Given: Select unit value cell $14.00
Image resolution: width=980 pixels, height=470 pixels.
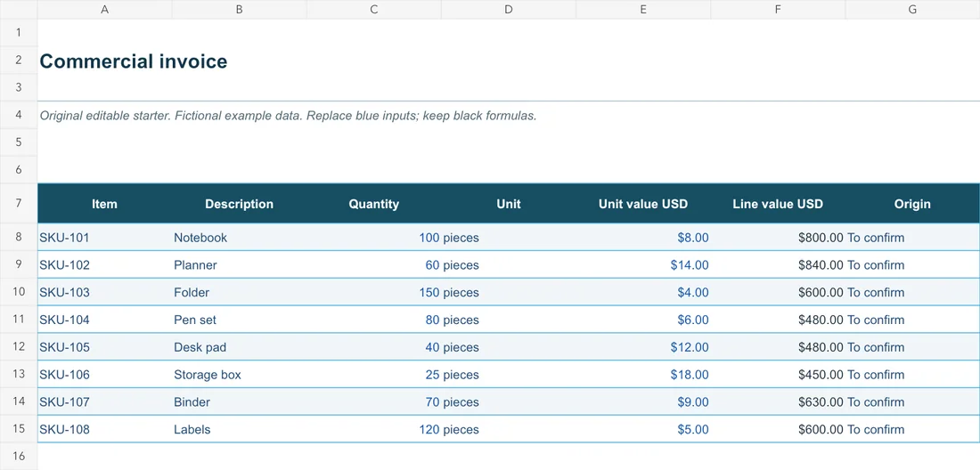Looking at the screenshot, I should tap(643, 264).
